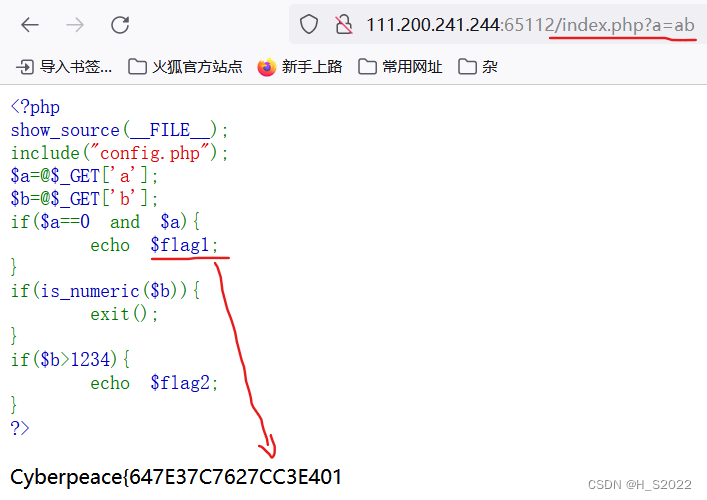Image resolution: width=707 pixels, height=500 pixels.
Task: Click the if($a==0 and $a){ line
Action: [105, 222]
